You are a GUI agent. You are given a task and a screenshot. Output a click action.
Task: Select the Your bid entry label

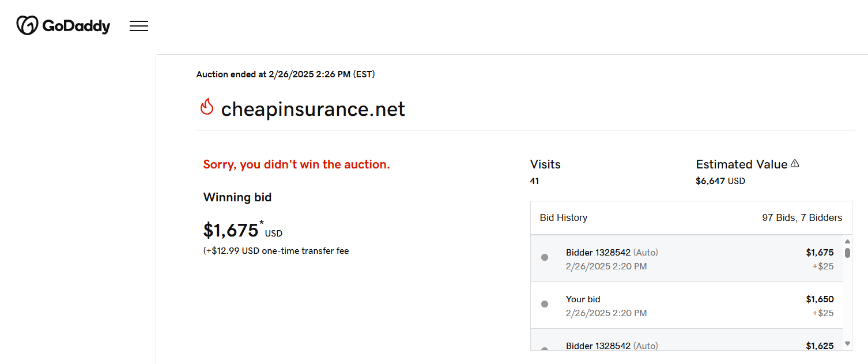coord(583,299)
